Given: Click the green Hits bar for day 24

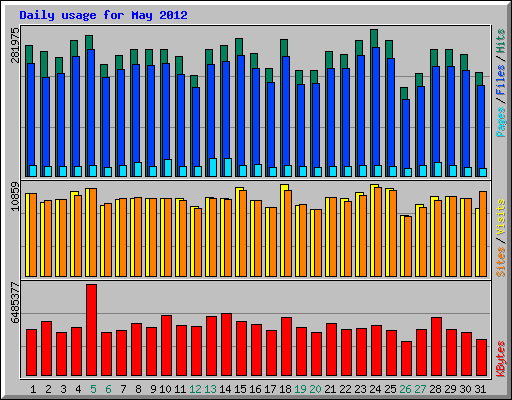Looking at the screenshot, I should point(374,38).
